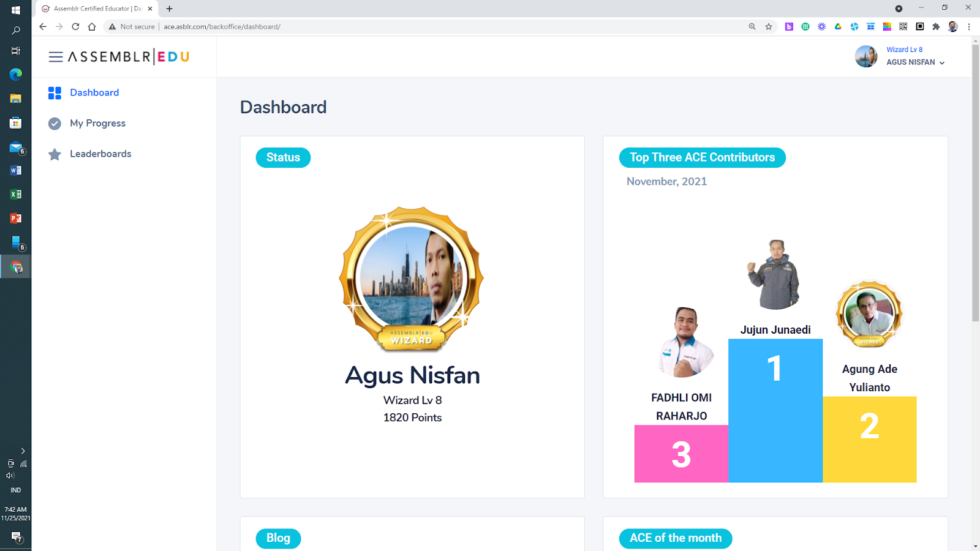Click the purple 'b' extension icon
Screen dimensions: 980x551
pyautogui.click(x=789, y=26)
